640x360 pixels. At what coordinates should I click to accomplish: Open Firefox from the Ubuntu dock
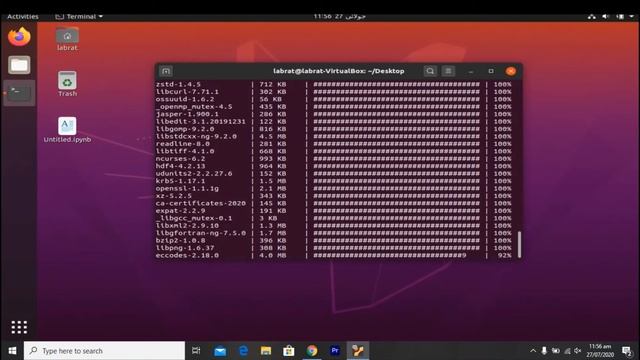coord(19,37)
